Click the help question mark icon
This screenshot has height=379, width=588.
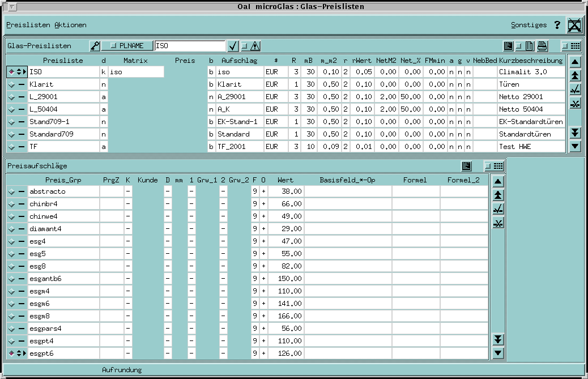point(557,25)
